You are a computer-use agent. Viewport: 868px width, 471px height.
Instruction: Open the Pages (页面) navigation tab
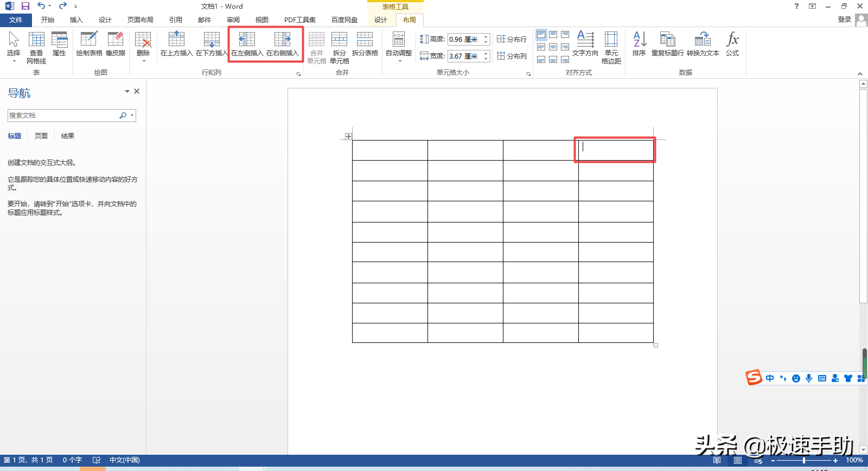click(x=41, y=136)
